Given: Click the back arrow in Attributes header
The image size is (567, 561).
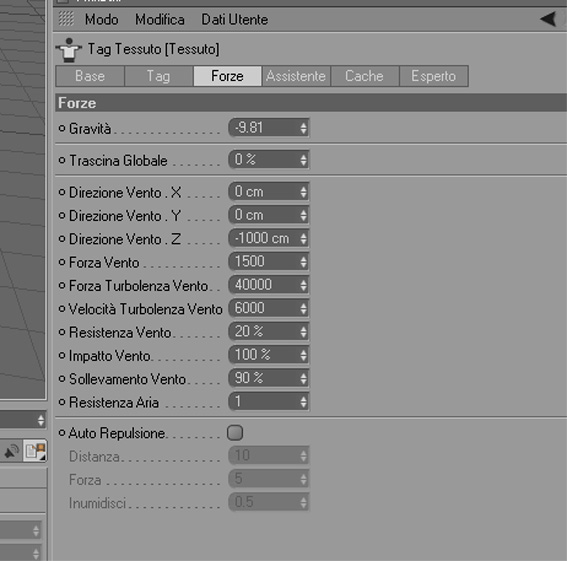Looking at the screenshot, I should tap(549, 19).
